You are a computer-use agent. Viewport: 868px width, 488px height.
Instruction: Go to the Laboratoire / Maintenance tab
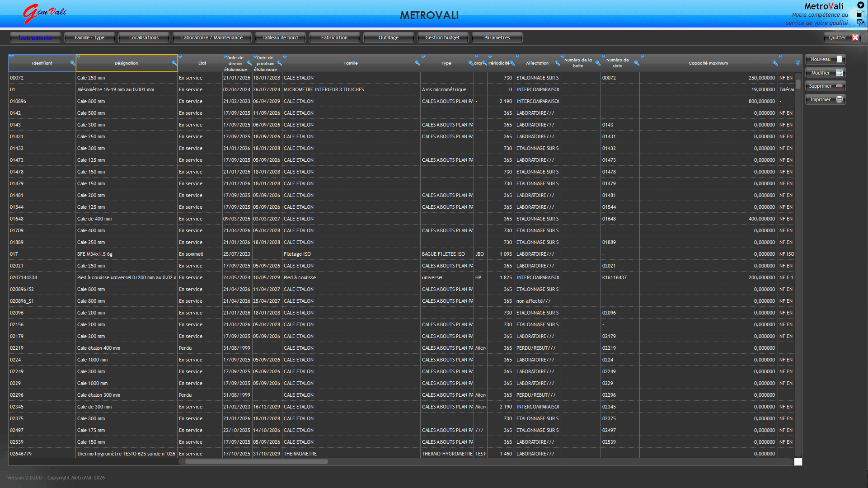(x=212, y=38)
